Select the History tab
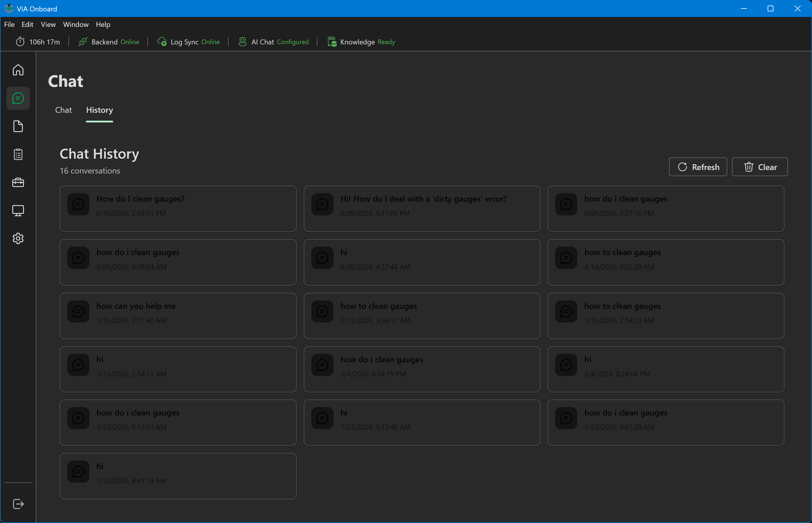 click(100, 110)
